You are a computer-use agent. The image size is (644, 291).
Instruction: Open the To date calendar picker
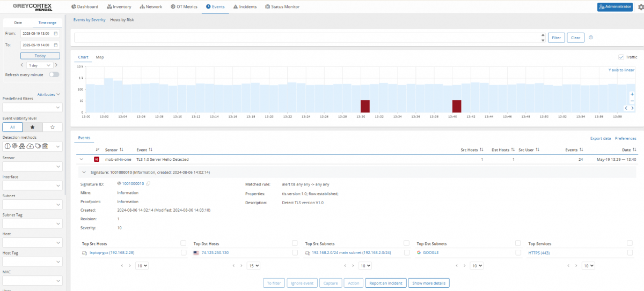(x=56, y=45)
